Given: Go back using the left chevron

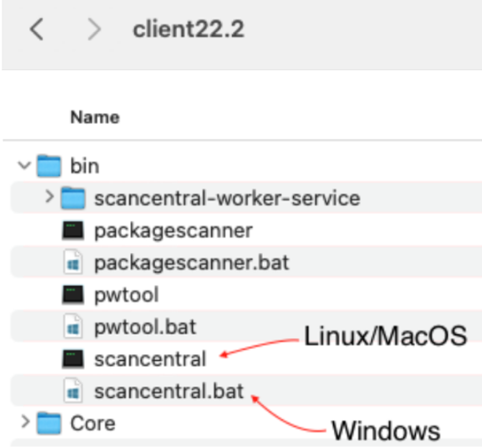Looking at the screenshot, I should pos(36,29).
